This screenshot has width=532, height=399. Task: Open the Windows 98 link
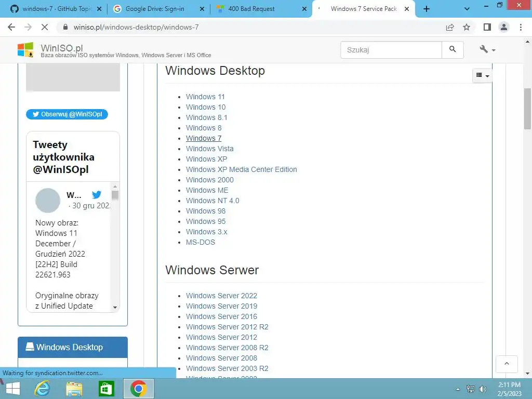tap(206, 211)
